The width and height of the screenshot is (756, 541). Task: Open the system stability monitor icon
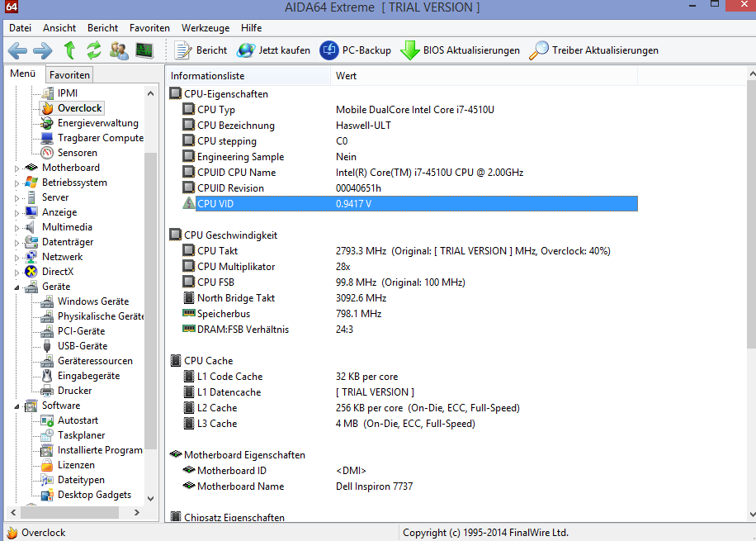click(144, 50)
